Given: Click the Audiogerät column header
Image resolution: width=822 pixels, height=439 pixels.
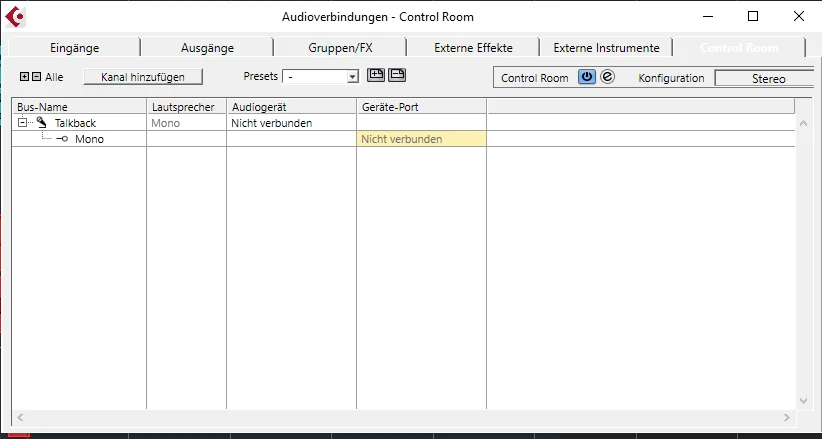Looking at the screenshot, I should pyautogui.click(x=291, y=107).
